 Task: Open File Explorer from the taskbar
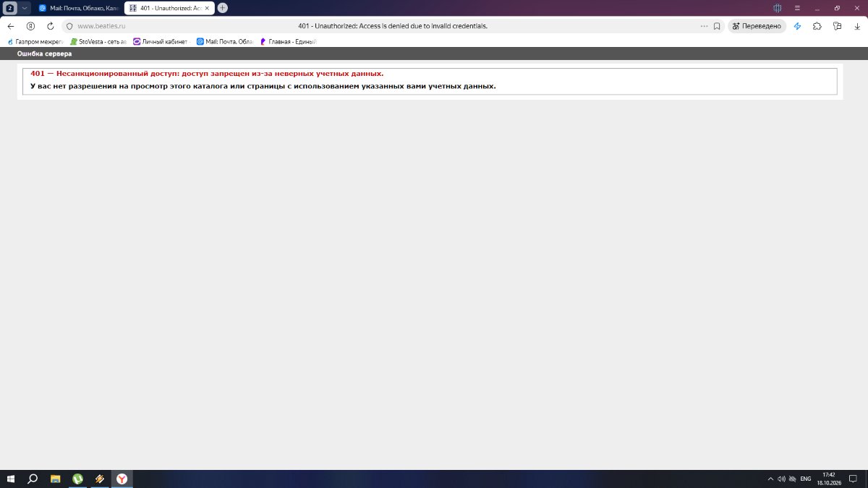coord(55,479)
